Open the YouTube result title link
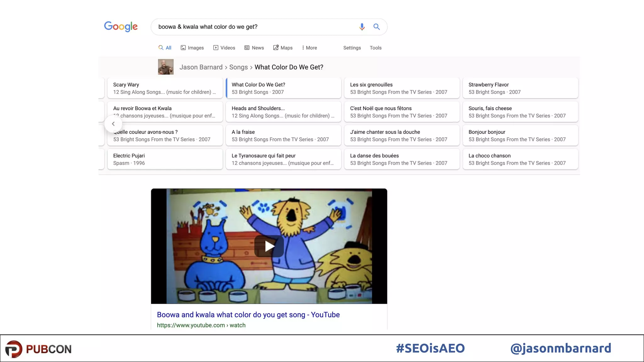Image resolution: width=644 pixels, height=362 pixels. 248,315
